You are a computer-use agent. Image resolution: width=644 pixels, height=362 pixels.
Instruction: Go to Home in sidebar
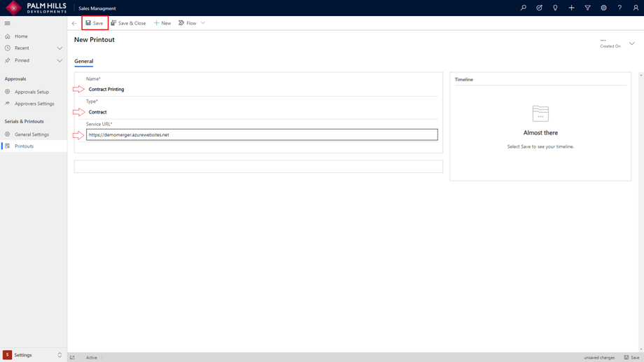coord(21,36)
